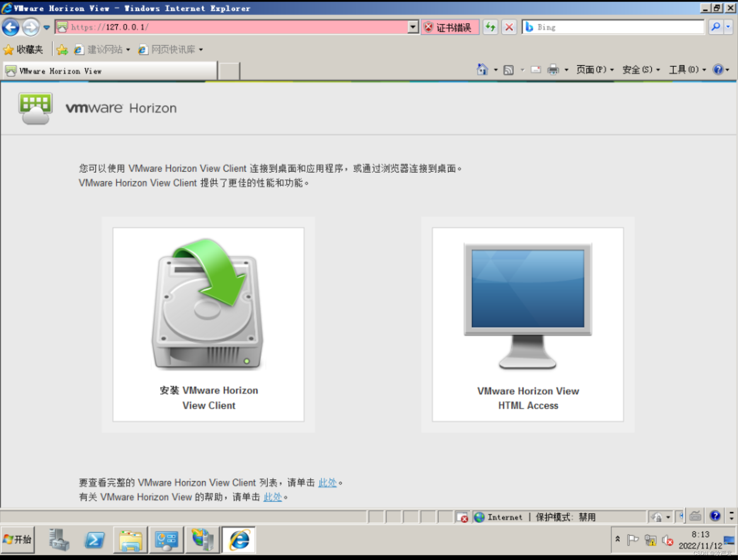Click the Home page icon

click(x=482, y=70)
